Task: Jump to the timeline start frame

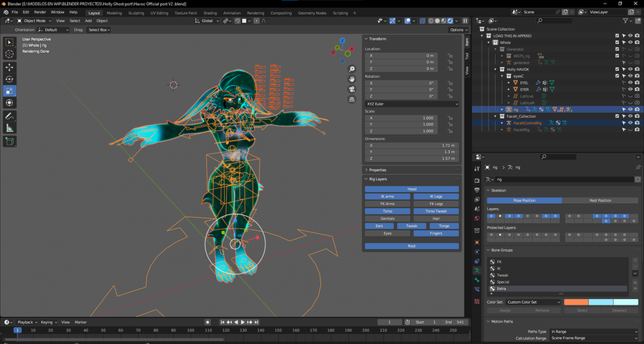Action: [223, 323]
